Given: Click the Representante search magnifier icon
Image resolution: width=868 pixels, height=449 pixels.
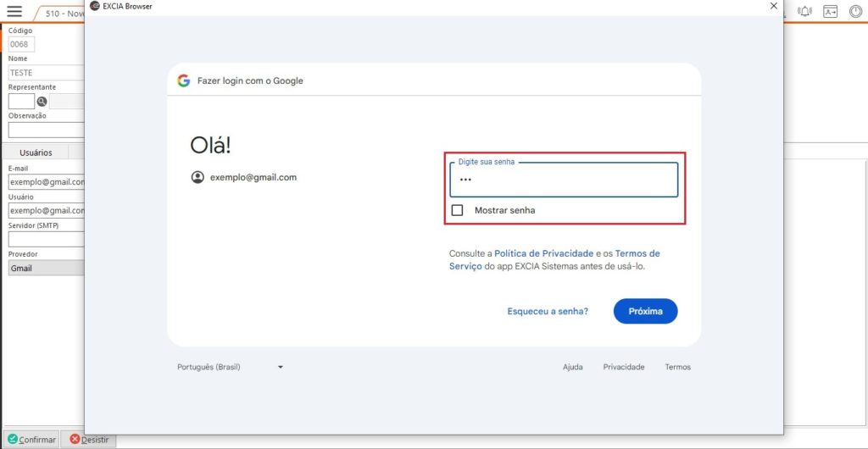Looking at the screenshot, I should (x=42, y=102).
